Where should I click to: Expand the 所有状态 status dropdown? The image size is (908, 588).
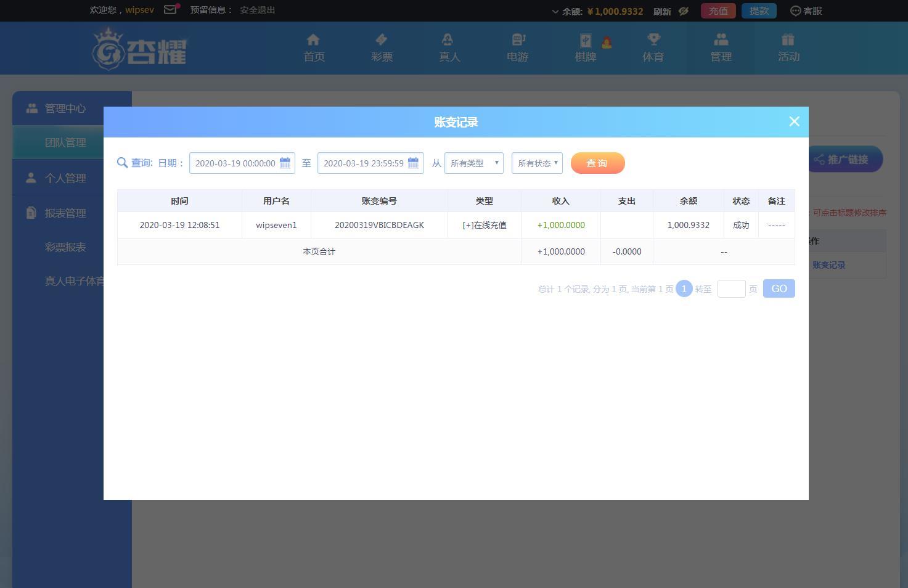[x=537, y=163]
